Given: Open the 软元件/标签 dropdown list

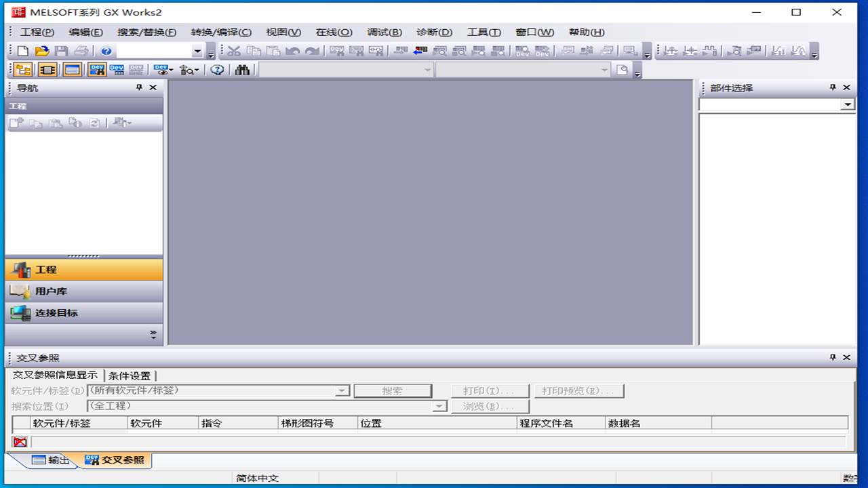Looking at the screenshot, I should (343, 390).
